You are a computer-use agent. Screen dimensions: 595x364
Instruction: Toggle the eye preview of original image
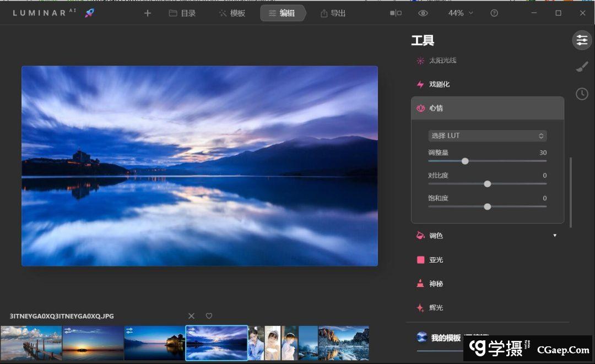point(423,13)
